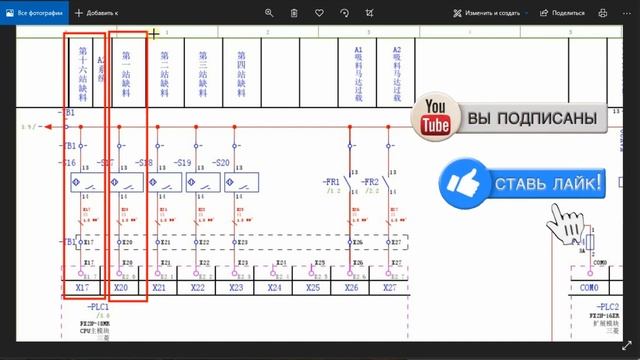Image resolution: width=640 pixels, height=360 pixels.
Task: Open the Поделиться share option
Action: click(562, 13)
